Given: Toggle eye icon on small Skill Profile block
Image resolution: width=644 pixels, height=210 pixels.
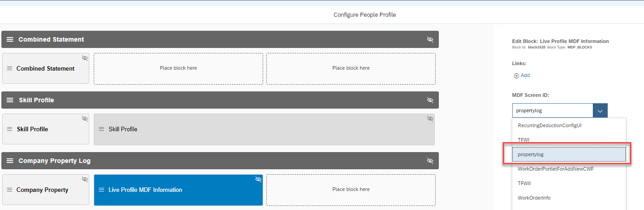Looking at the screenshot, I should [x=85, y=119].
